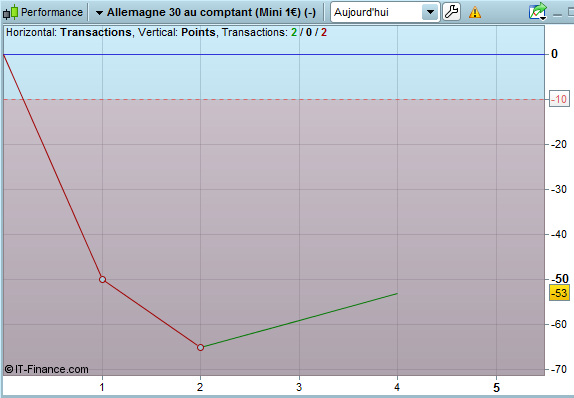Click the 0 value on vertical axis
574x398 pixels.
point(554,54)
